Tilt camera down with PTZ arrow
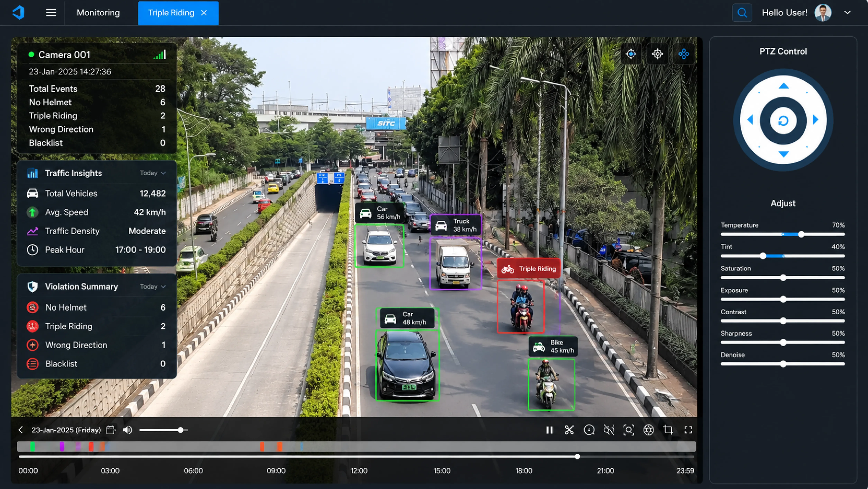 783,154
